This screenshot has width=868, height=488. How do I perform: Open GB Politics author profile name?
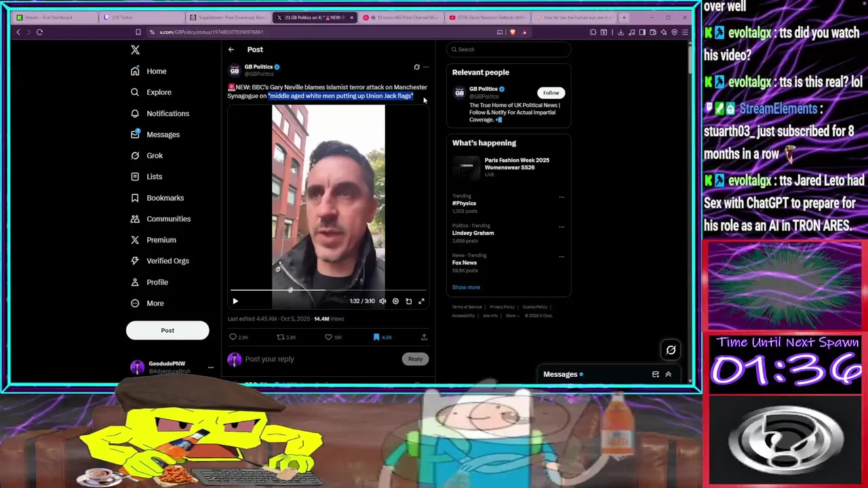click(258, 66)
